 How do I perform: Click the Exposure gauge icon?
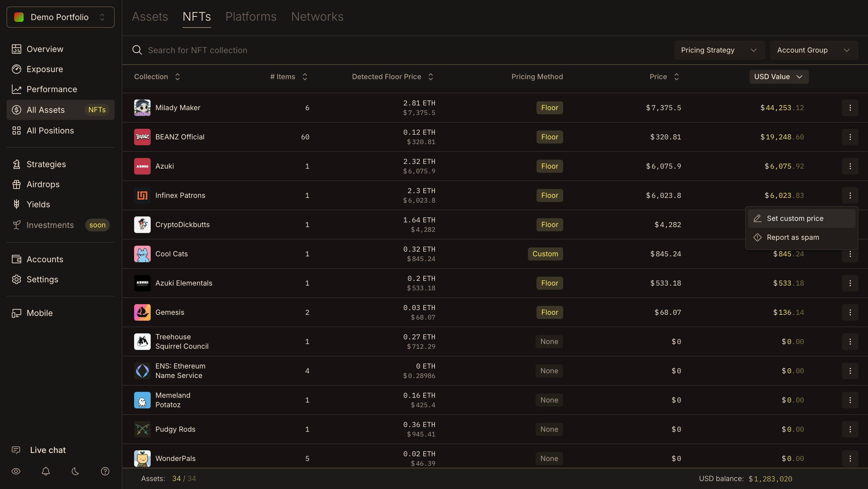[x=16, y=69]
